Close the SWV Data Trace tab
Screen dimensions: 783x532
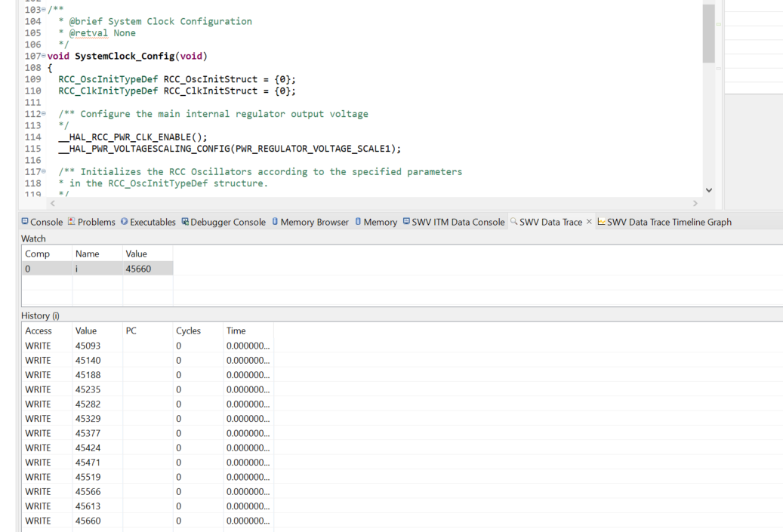[x=590, y=222]
